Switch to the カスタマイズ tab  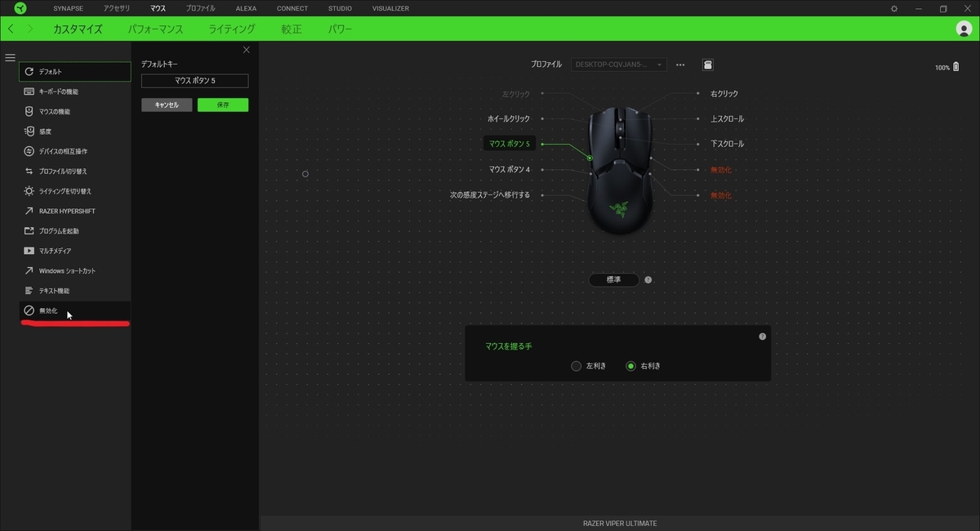78,29
